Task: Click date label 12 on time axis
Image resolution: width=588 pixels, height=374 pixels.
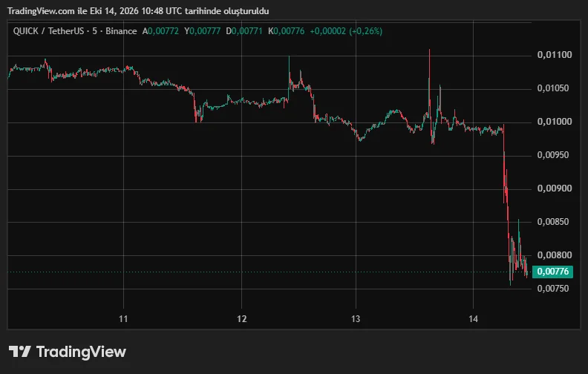Action: click(x=242, y=319)
